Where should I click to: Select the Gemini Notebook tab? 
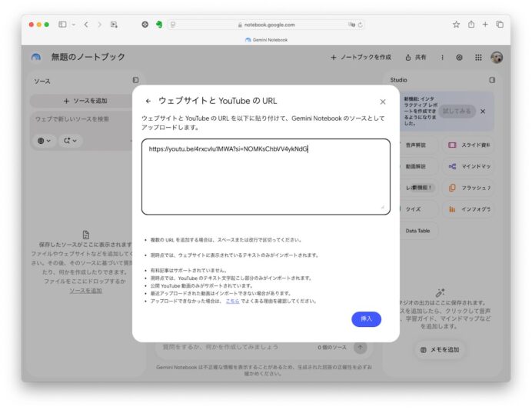pyautogui.click(x=266, y=40)
